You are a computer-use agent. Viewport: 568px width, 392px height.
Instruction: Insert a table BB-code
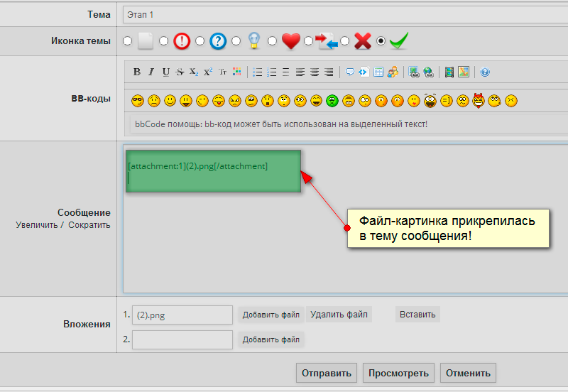[x=378, y=72]
